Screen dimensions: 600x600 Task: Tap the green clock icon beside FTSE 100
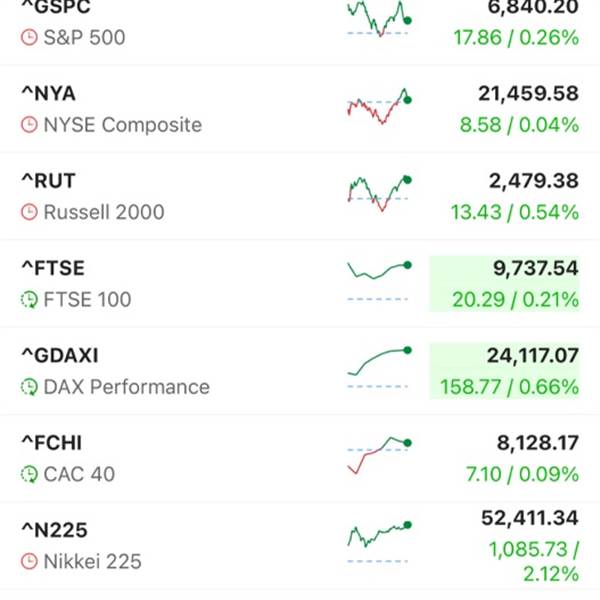29,300
